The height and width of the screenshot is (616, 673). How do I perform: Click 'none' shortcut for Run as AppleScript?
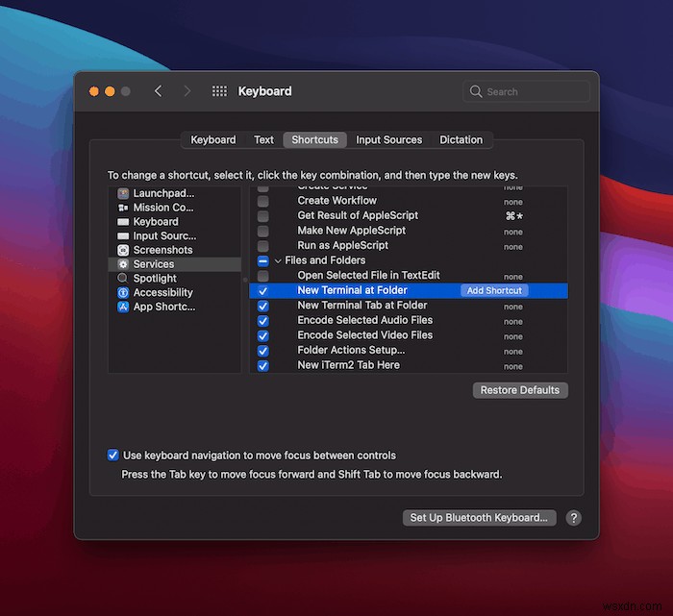tap(512, 247)
